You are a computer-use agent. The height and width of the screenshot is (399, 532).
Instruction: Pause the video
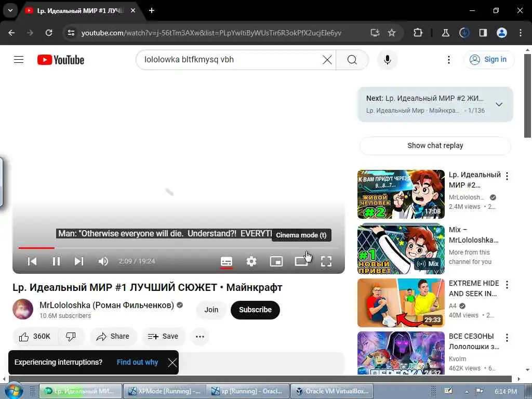(56, 261)
